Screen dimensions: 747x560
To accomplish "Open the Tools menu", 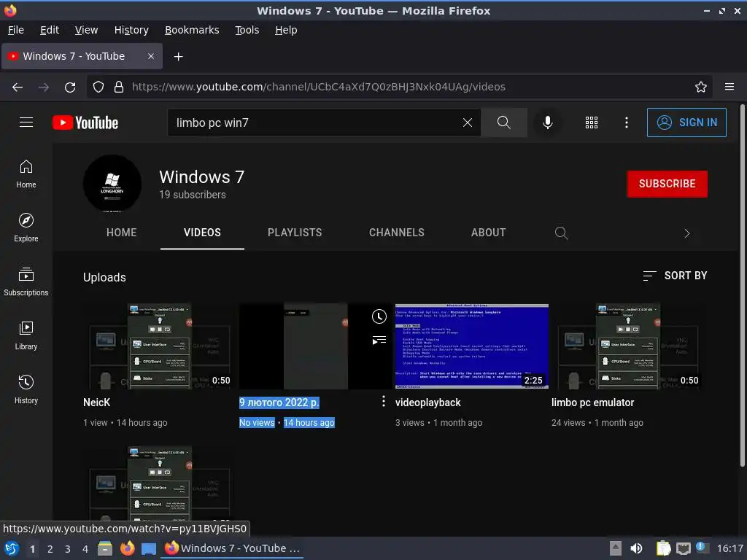I will point(247,30).
